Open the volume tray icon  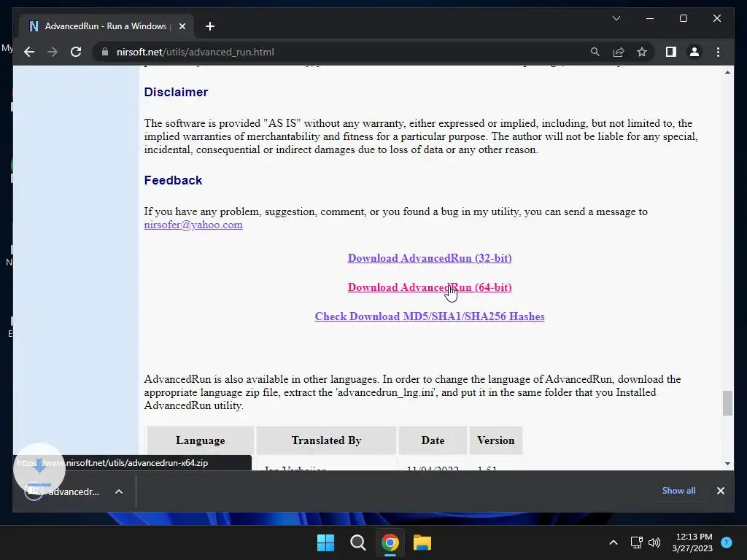click(654, 542)
